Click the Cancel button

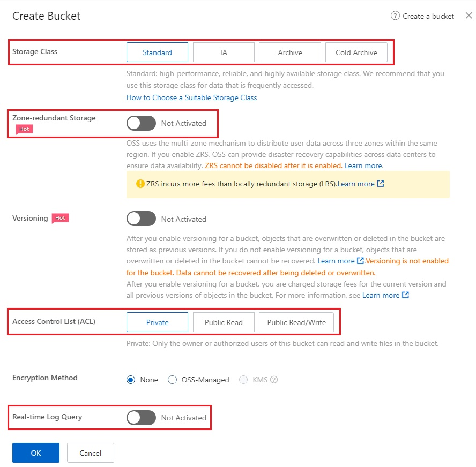[x=90, y=453]
